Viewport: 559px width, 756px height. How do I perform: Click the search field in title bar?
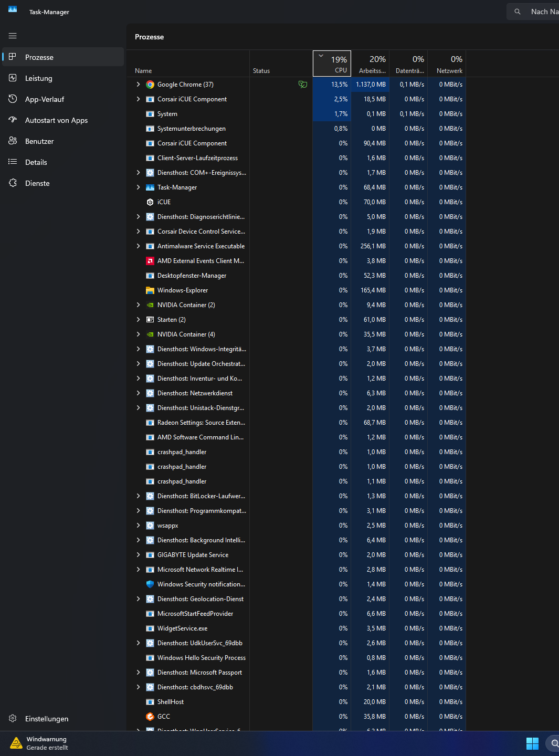tap(533, 12)
